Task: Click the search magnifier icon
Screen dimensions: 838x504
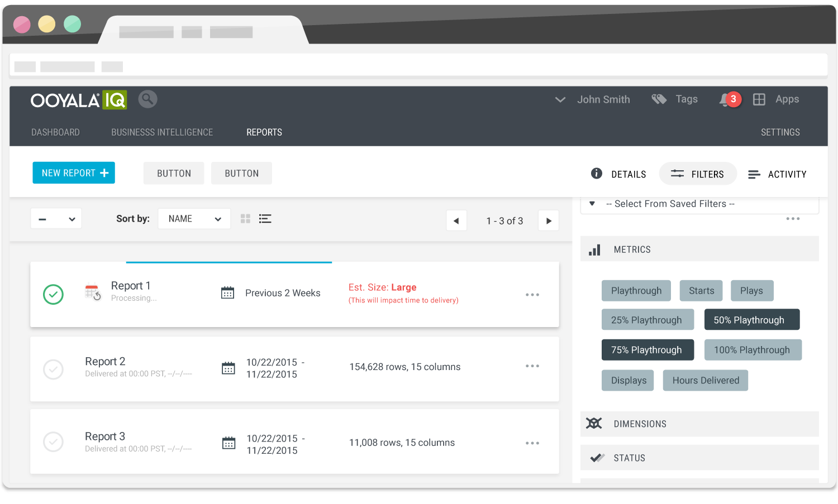Action: tap(147, 99)
